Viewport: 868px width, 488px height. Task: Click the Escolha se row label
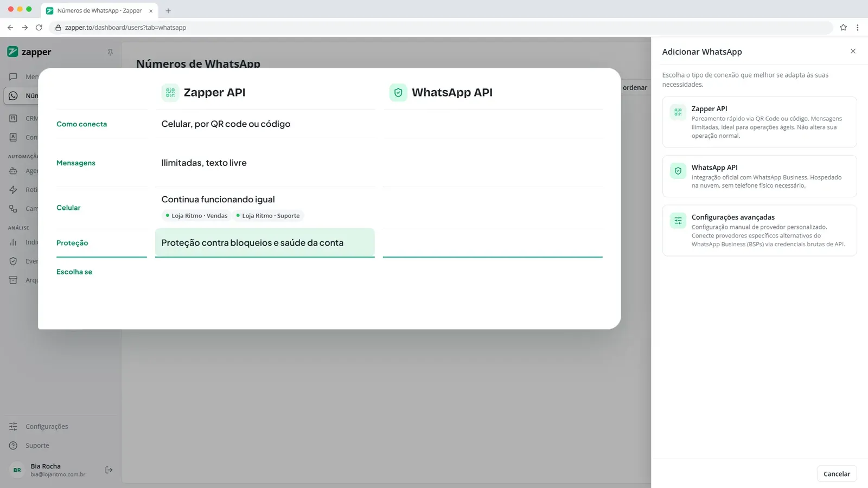tap(74, 272)
